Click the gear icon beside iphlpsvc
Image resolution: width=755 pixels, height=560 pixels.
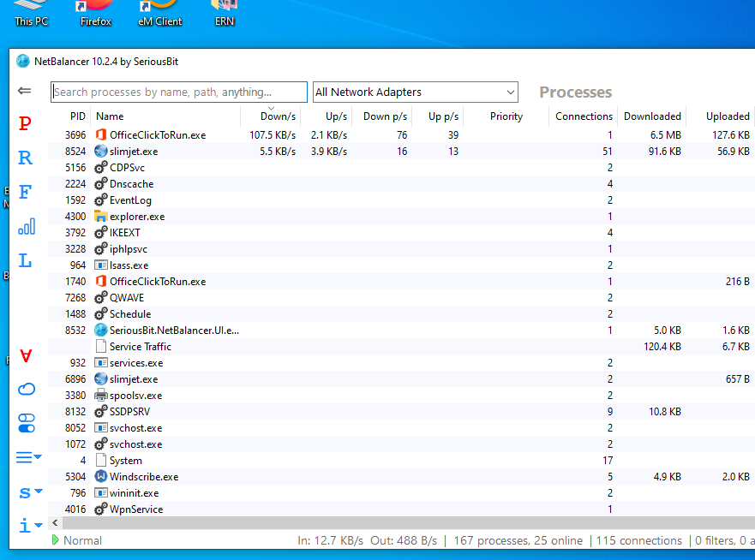point(100,249)
